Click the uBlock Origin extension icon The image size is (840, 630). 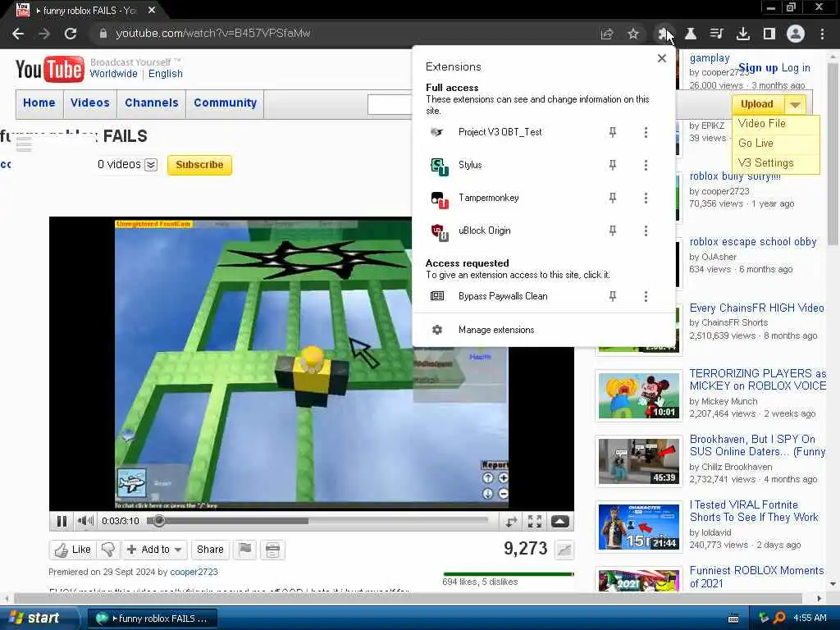[x=440, y=232]
